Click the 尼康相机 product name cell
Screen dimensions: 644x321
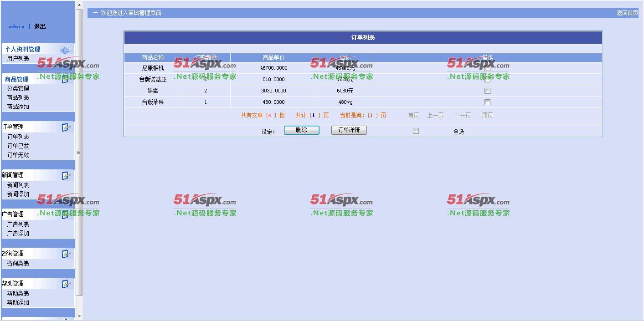pyautogui.click(x=153, y=68)
